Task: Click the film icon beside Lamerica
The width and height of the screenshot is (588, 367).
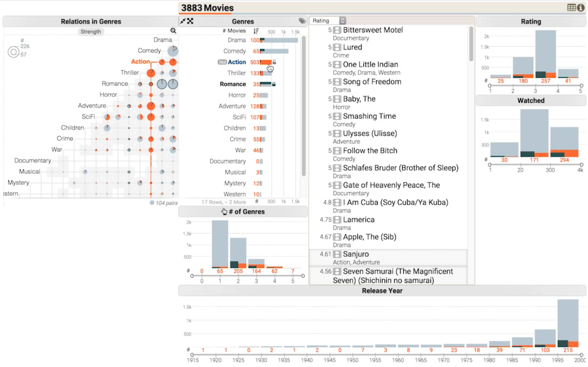Action: click(x=337, y=220)
